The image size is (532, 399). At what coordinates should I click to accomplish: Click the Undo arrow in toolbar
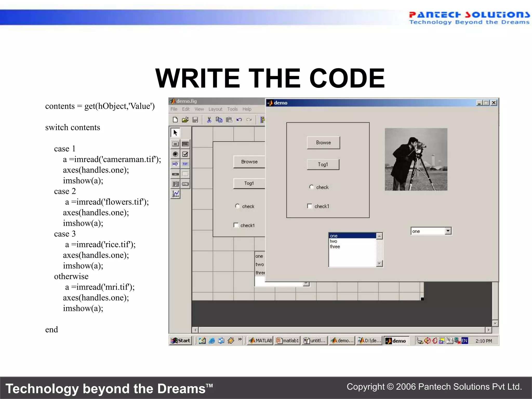(239, 120)
